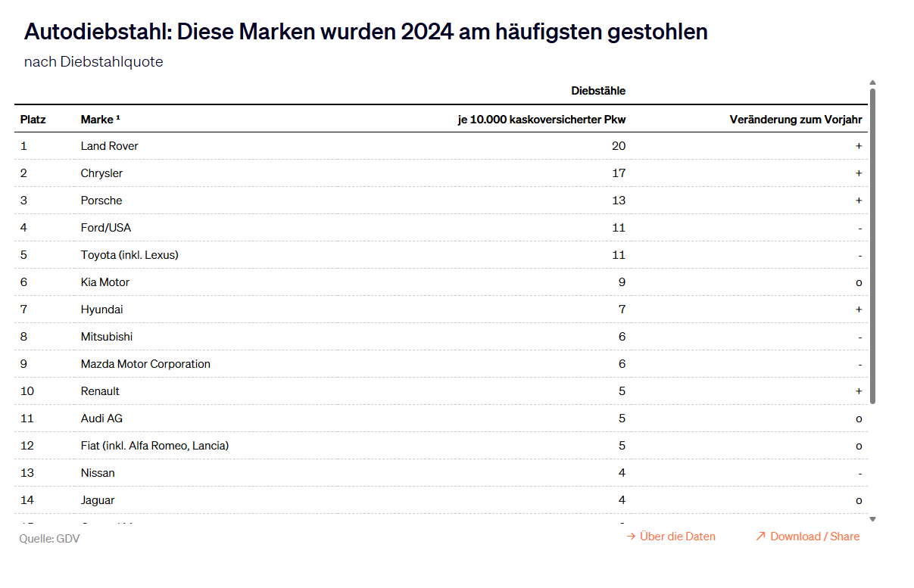Viewport: 914px width, 588px height.
Task: Click the scroll up arrow above the table
Action: pos(872,82)
